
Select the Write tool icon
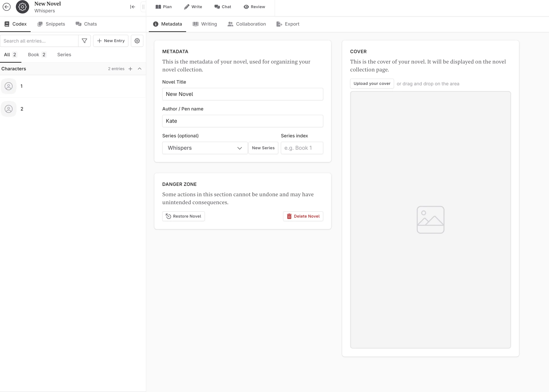point(187,7)
